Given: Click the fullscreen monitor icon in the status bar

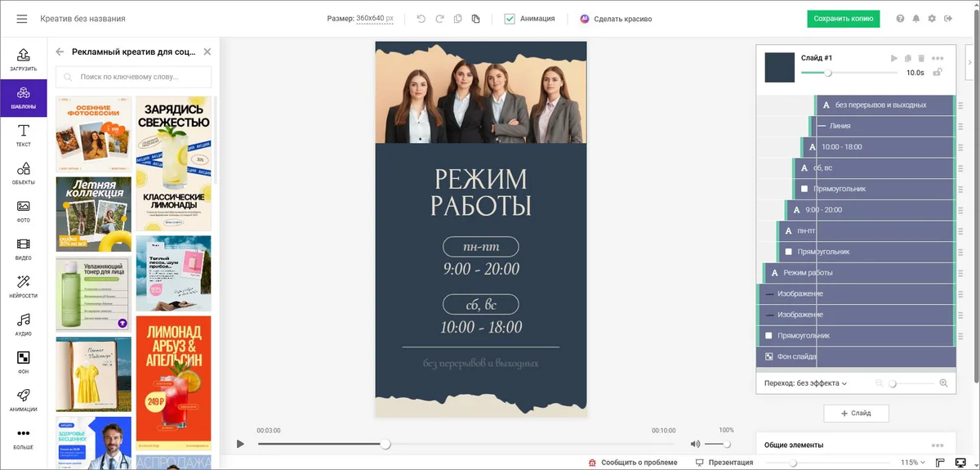Looking at the screenshot, I should click(x=960, y=463).
